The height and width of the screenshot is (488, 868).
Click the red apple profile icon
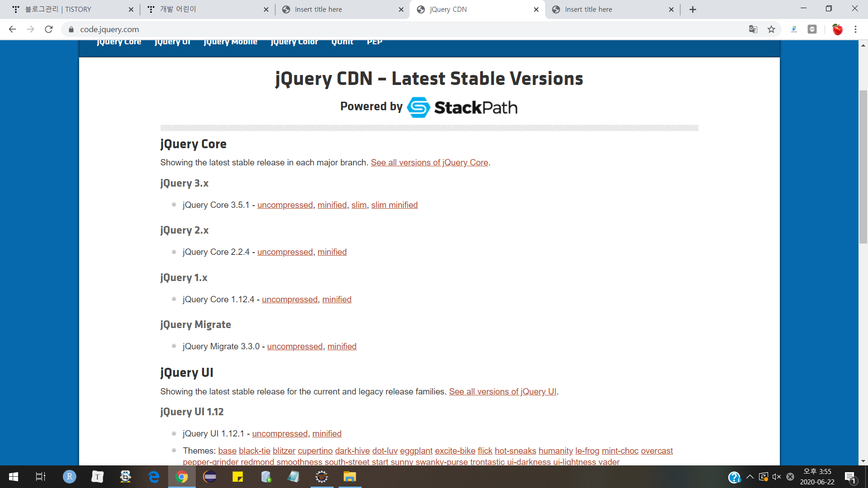[x=837, y=29]
